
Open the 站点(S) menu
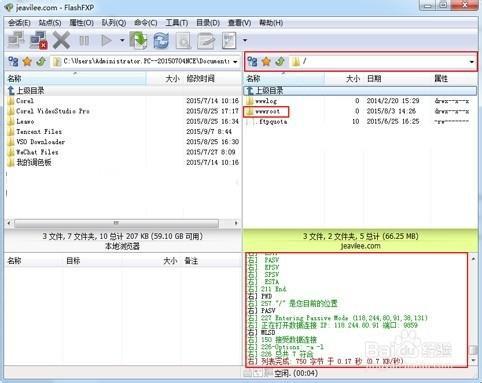coord(50,23)
